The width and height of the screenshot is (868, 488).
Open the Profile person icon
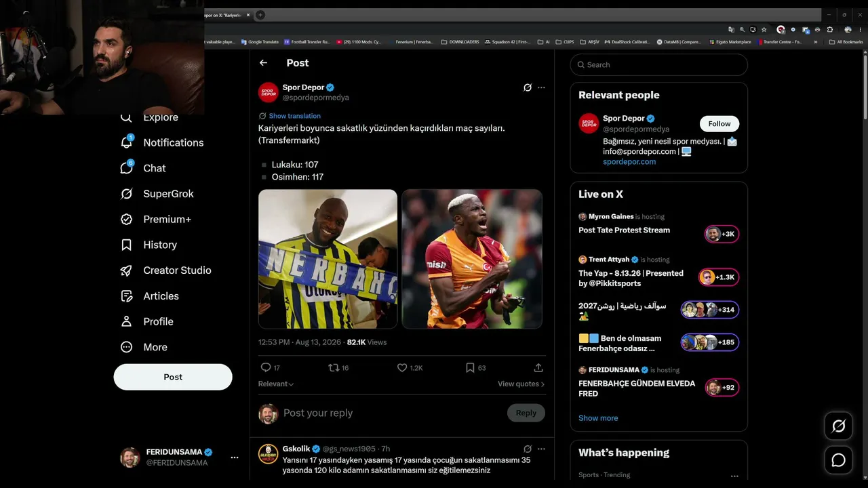[127, 321]
